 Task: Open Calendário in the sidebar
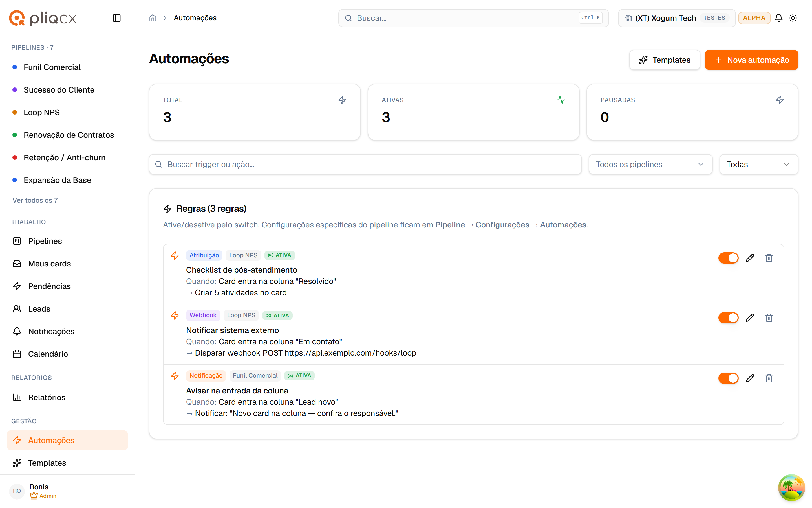coord(67,354)
